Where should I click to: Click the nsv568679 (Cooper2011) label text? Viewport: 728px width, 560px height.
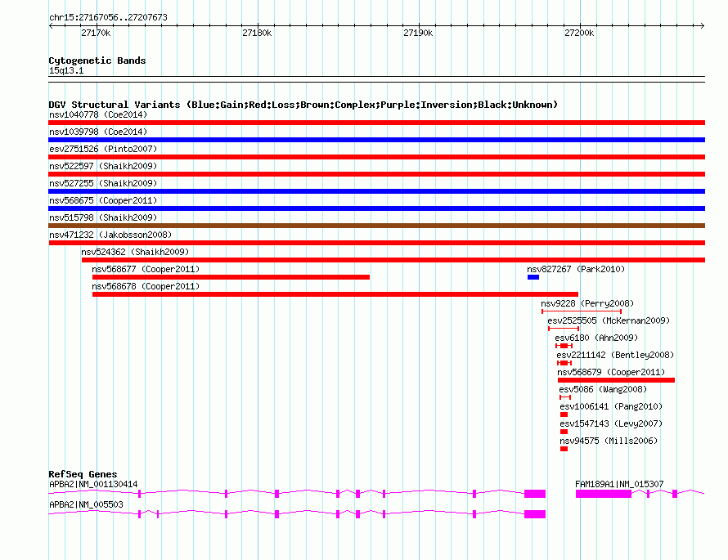pos(611,372)
